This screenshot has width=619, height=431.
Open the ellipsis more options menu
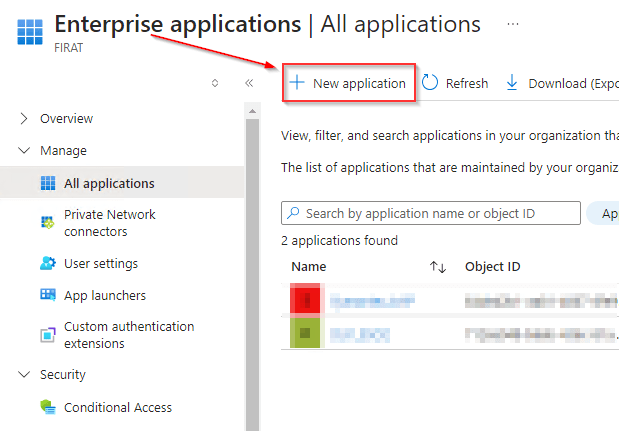click(513, 23)
